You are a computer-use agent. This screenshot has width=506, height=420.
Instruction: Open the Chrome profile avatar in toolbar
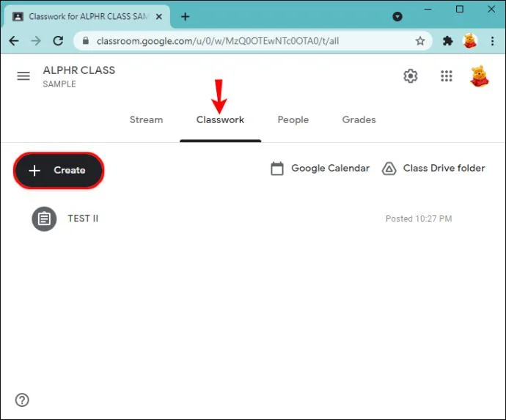pyautogui.click(x=470, y=41)
